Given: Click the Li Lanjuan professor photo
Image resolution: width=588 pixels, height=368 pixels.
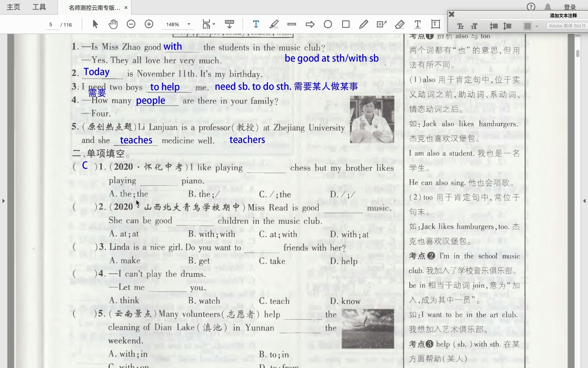Looking at the screenshot, I should click(x=372, y=119).
